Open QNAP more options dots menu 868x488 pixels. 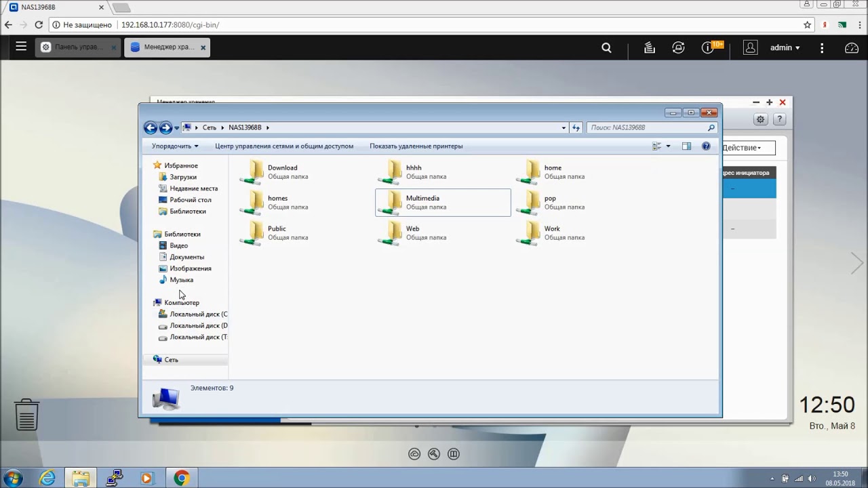point(822,47)
